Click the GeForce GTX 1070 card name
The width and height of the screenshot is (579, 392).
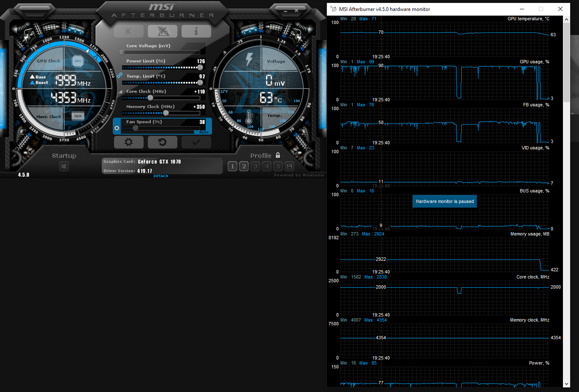tap(159, 162)
